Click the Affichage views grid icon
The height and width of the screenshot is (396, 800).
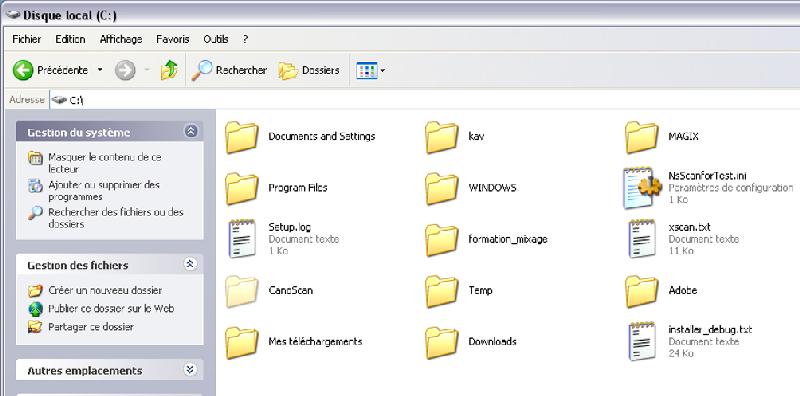[x=366, y=70]
